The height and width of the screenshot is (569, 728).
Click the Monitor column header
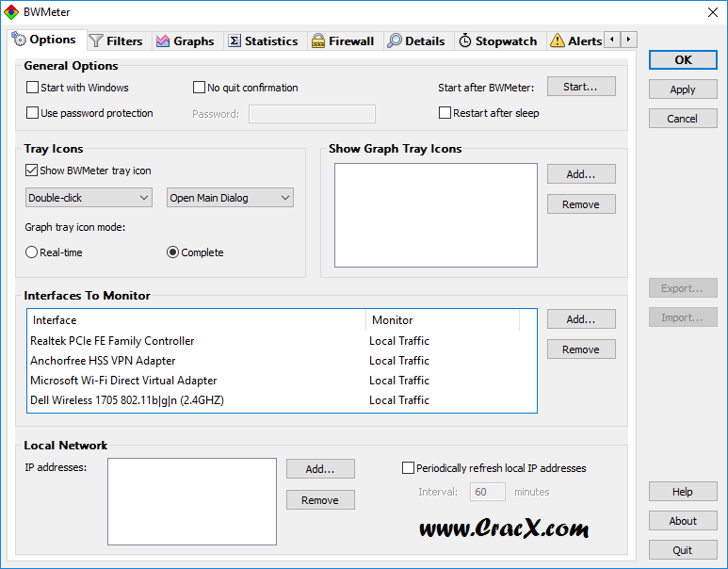point(443,320)
